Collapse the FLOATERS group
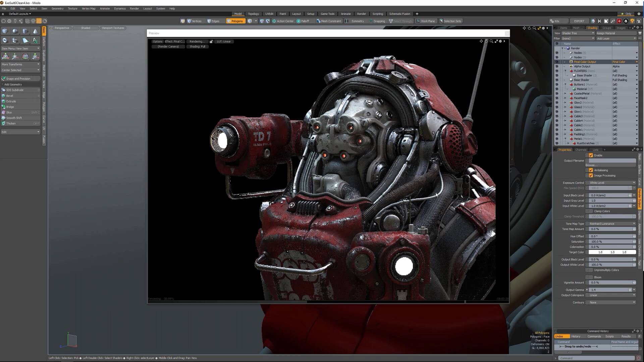 566,71
